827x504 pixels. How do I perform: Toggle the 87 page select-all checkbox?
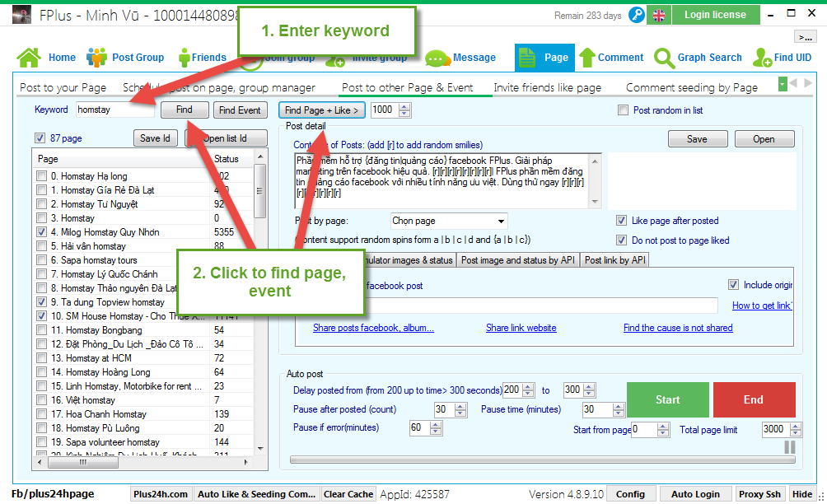pyautogui.click(x=40, y=138)
